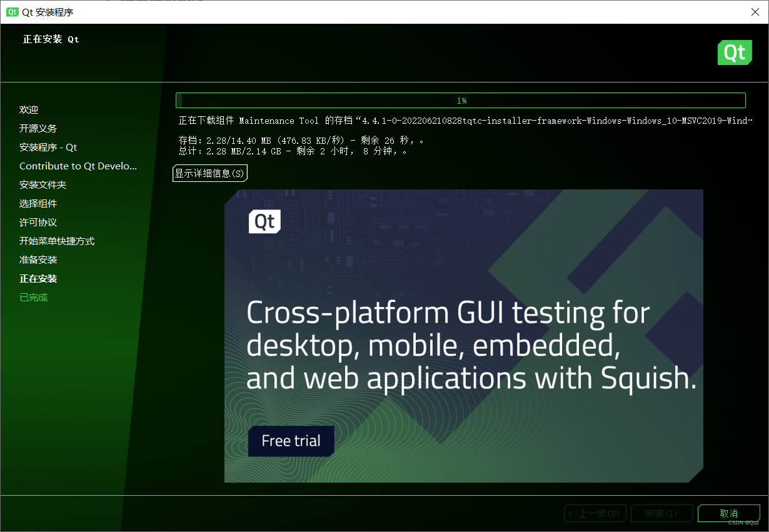The image size is (769, 532).
Task: Select the 安装程序 - Qt sidebar step
Action: click(48, 148)
